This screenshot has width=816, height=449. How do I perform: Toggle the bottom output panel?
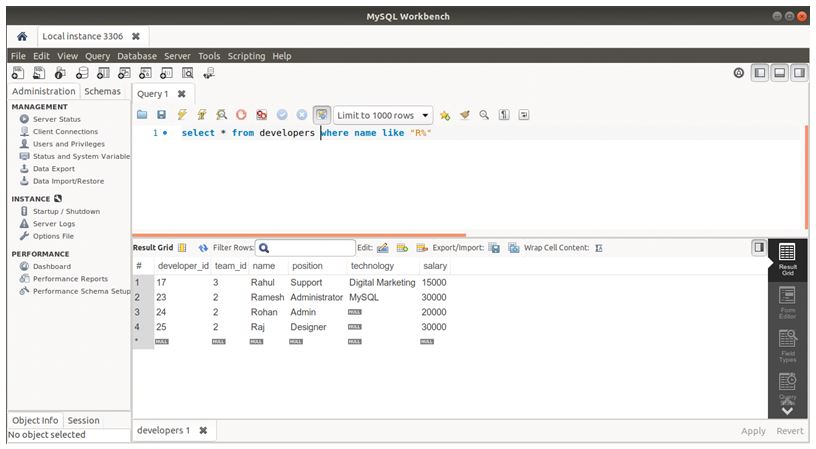[780, 73]
